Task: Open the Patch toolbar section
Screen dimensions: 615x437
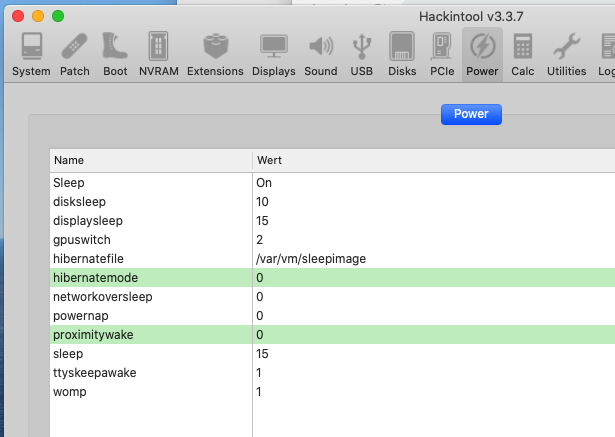Action: (x=75, y=47)
